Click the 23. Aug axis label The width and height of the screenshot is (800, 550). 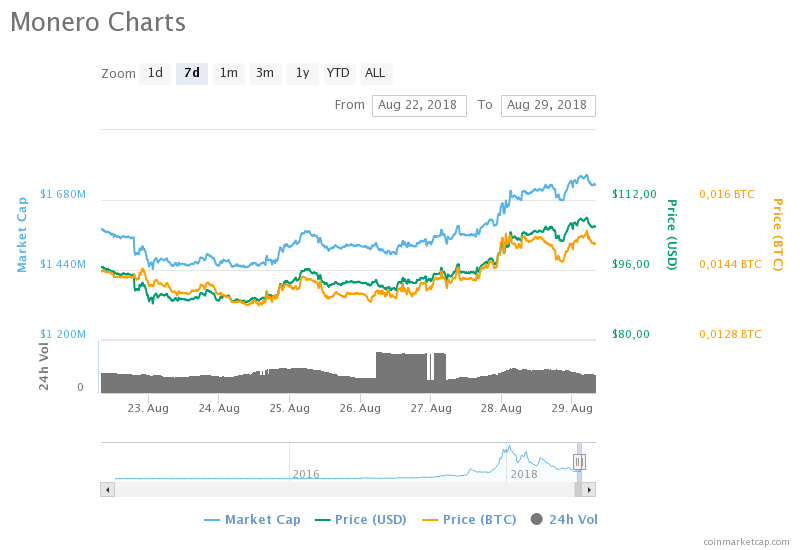[x=148, y=408]
